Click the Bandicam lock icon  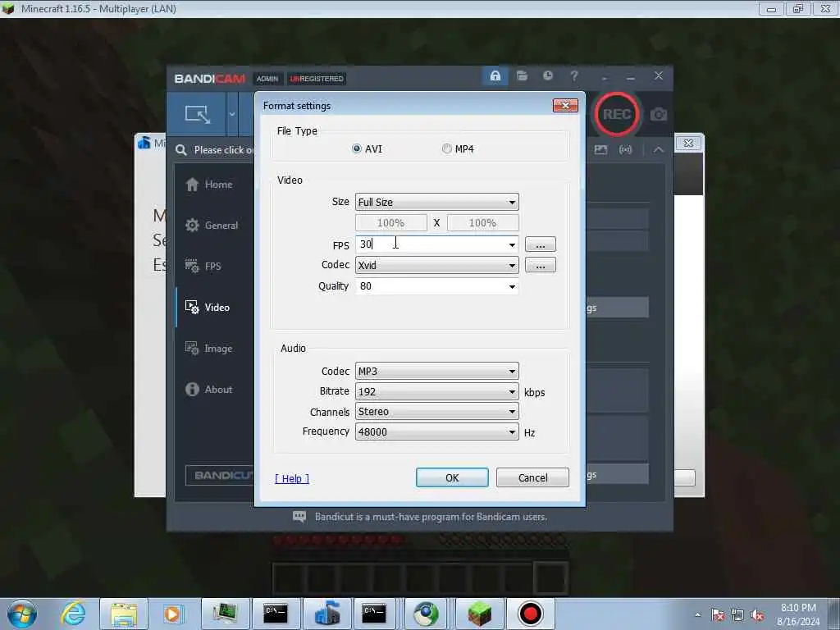495,76
